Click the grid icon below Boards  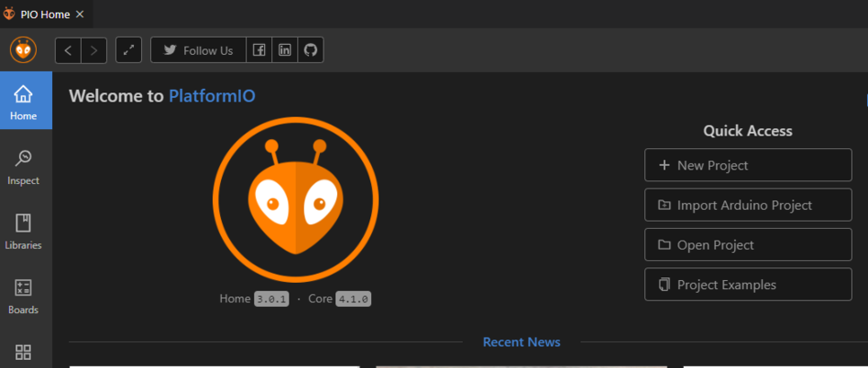click(x=23, y=353)
